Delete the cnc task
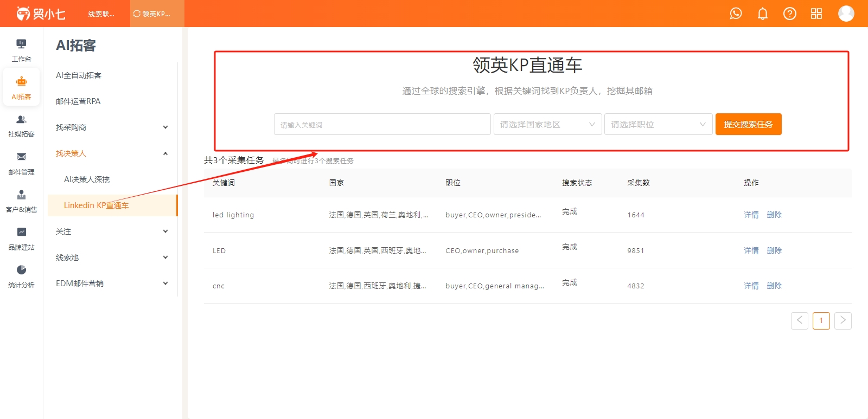868x419 pixels. (774, 286)
